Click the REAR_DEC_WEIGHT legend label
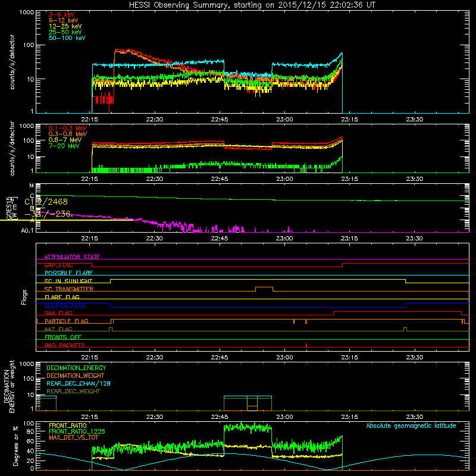This screenshot has height=476, width=476. [73, 392]
